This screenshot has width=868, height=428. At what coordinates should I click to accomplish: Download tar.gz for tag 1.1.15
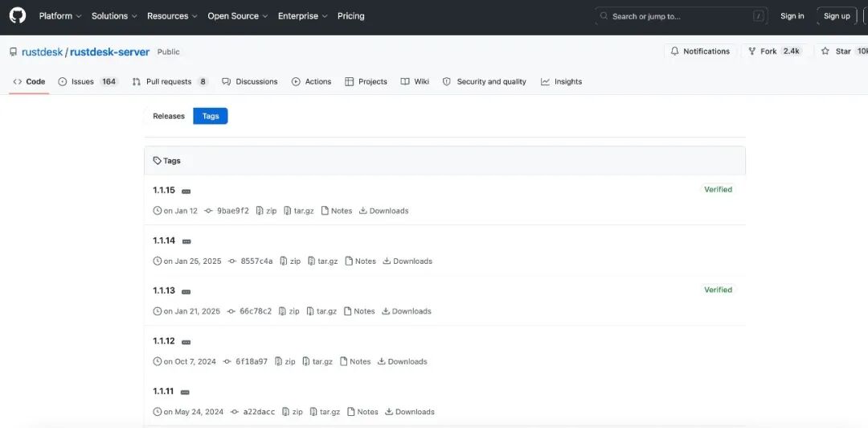click(x=299, y=211)
